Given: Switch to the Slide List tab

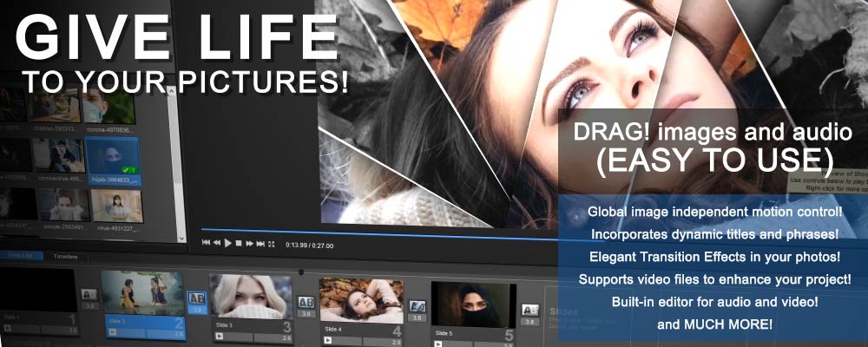Looking at the screenshot, I should [x=21, y=256].
